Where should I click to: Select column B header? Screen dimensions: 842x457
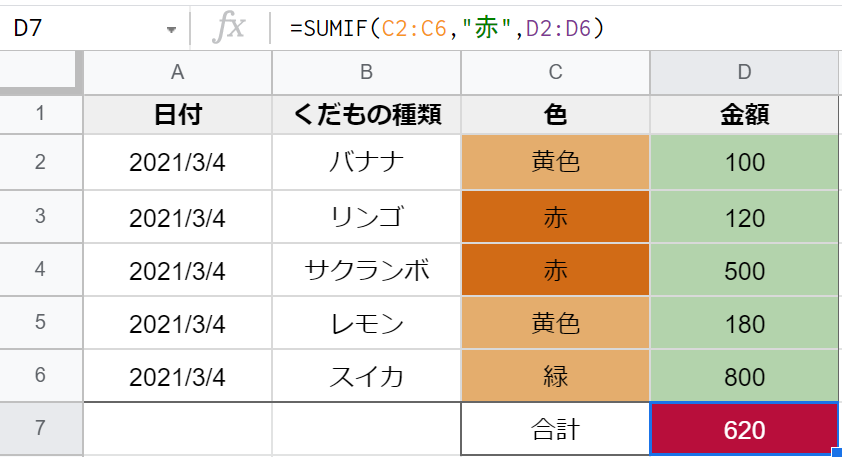[366, 71]
